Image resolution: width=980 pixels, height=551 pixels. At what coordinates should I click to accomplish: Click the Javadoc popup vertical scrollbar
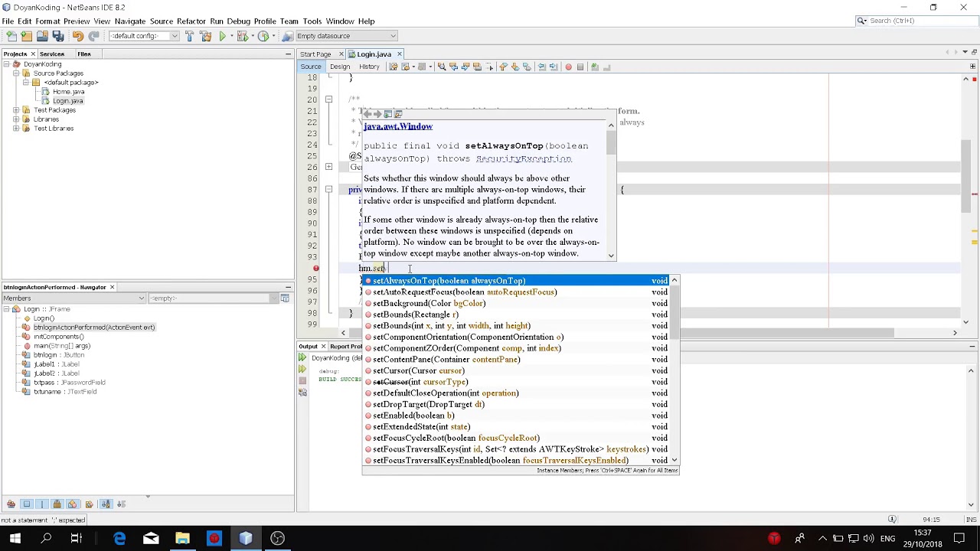(x=611, y=189)
